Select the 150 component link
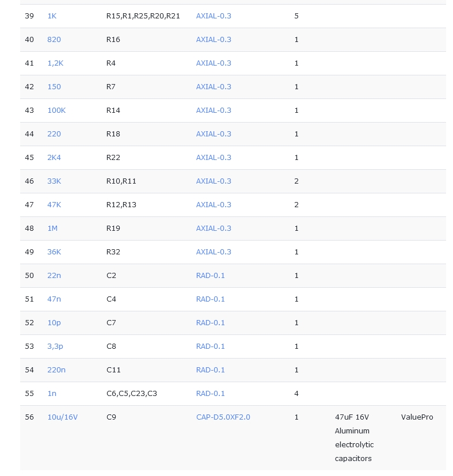The width and height of the screenshot is (453, 476). click(54, 87)
